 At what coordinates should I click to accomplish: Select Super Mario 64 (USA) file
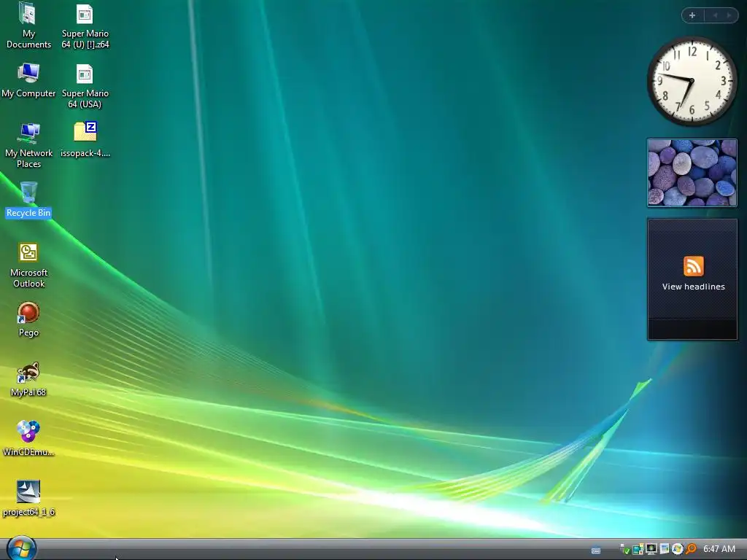pyautogui.click(x=85, y=86)
